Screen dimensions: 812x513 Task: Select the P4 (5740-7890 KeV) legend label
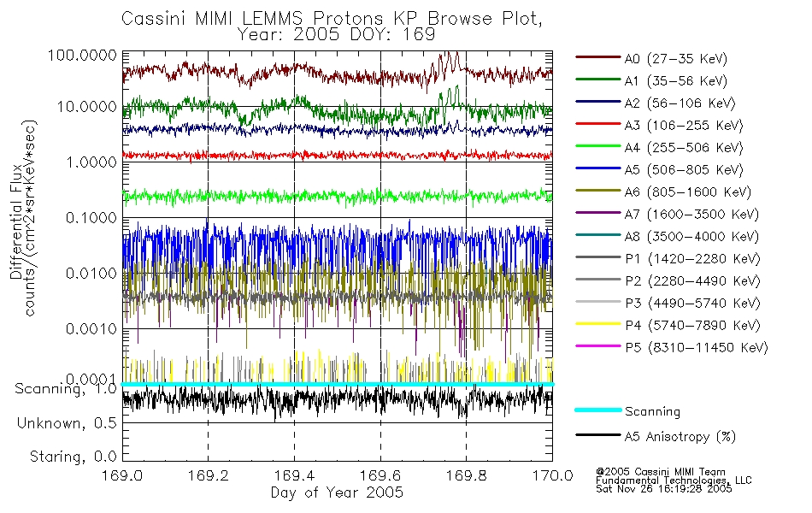click(x=692, y=326)
